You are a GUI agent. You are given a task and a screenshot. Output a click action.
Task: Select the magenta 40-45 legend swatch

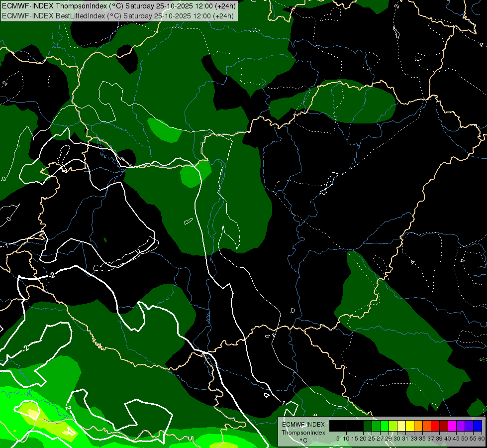(x=452, y=426)
